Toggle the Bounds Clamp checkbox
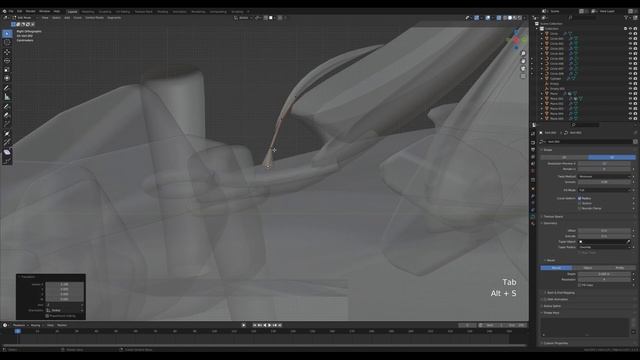640x360 pixels. tap(579, 208)
